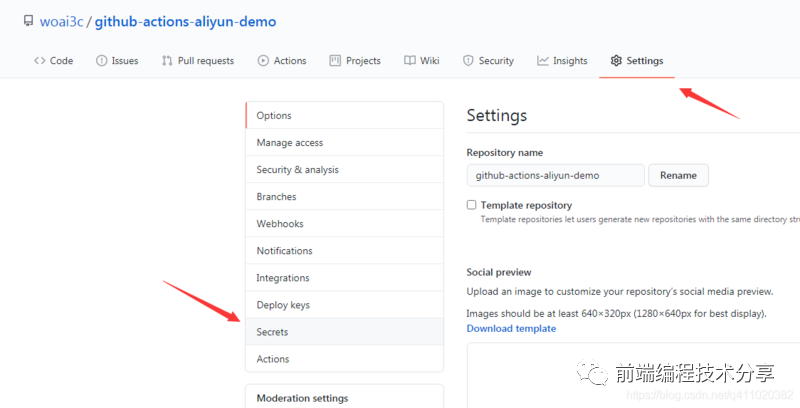Click the Security shield icon

pyautogui.click(x=468, y=61)
